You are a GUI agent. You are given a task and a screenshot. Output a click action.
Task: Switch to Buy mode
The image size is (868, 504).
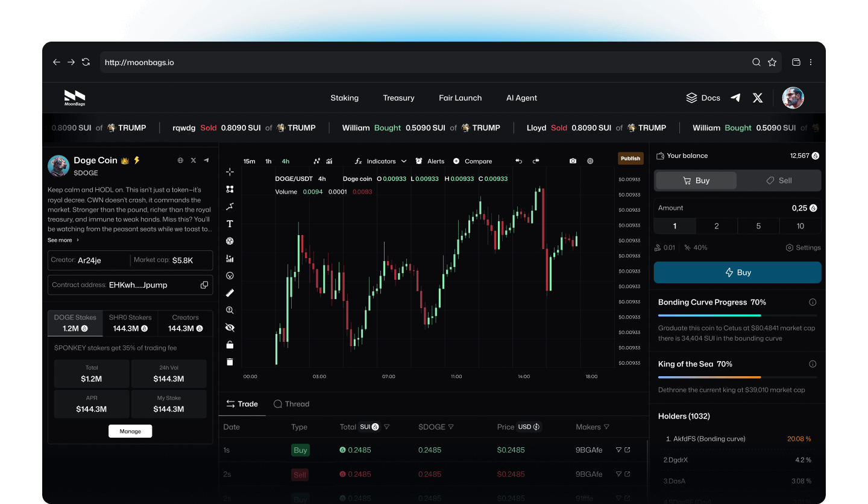click(x=696, y=180)
